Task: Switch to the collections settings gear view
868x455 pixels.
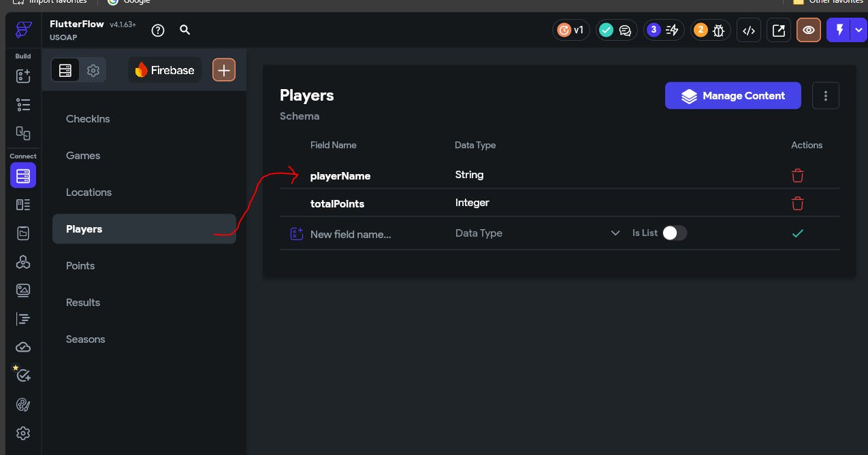Action: (x=93, y=70)
